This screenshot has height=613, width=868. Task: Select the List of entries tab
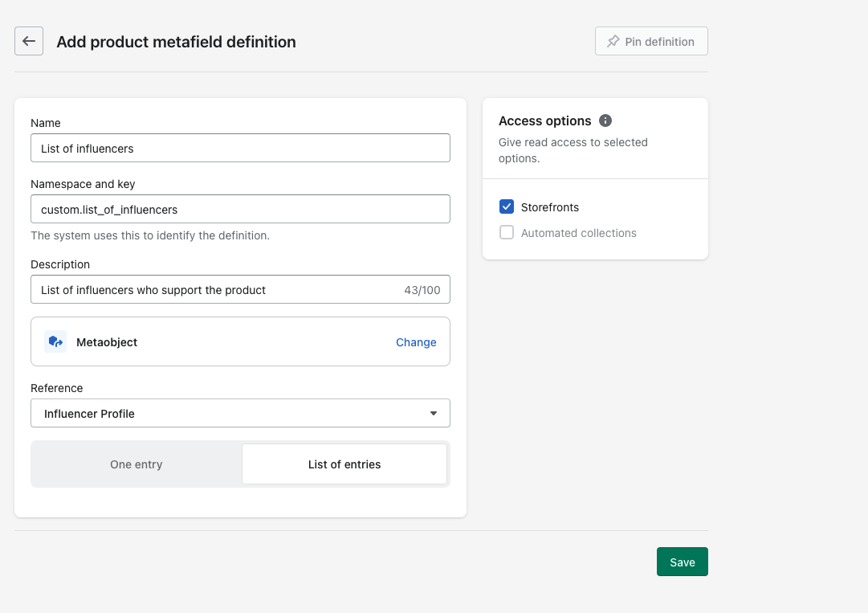pyautogui.click(x=344, y=464)
